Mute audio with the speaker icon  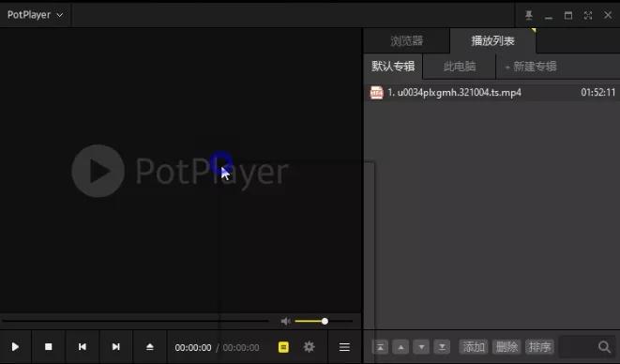(x=285, y=321)
